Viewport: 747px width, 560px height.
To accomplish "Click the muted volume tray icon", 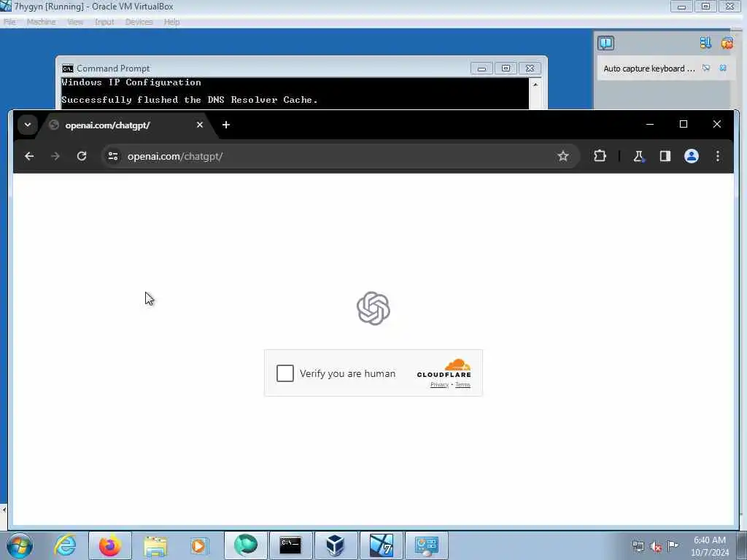I will (656, 546).
